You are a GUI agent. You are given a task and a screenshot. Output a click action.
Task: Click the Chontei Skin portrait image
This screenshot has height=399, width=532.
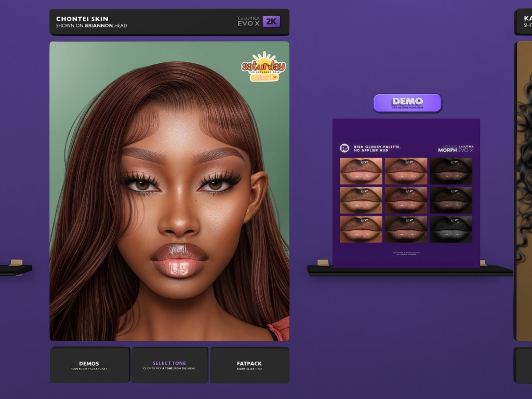pos(169,191)
